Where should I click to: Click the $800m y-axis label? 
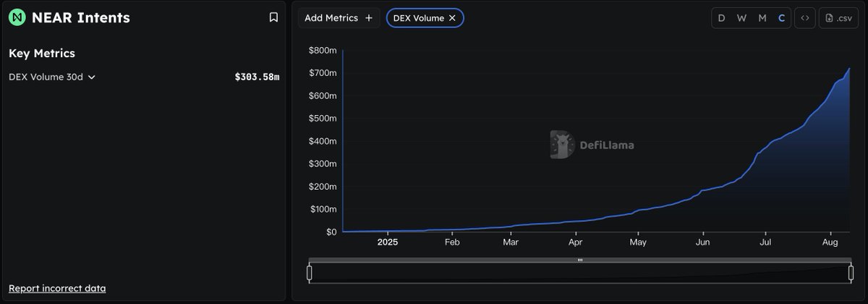point(322,50)
